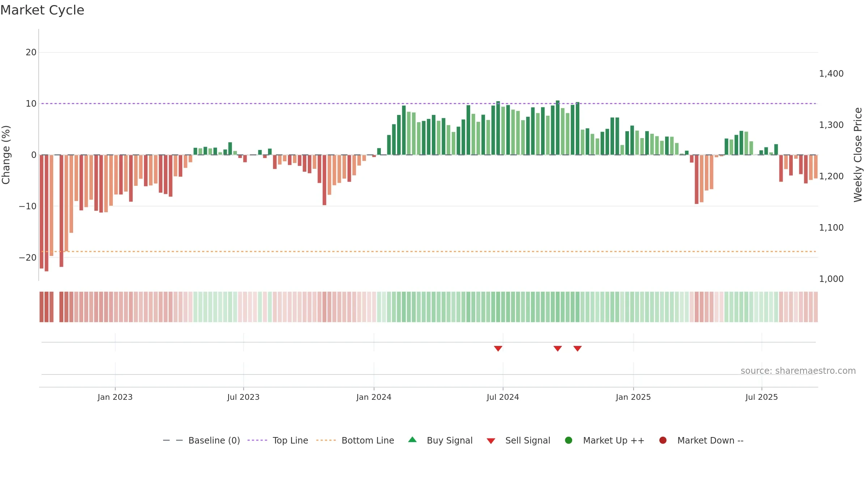Click the deepest red bar left of Jan 2023
The height and width of the screenshot is (488, 868).
pyautogui.click(x=46, y=213)
